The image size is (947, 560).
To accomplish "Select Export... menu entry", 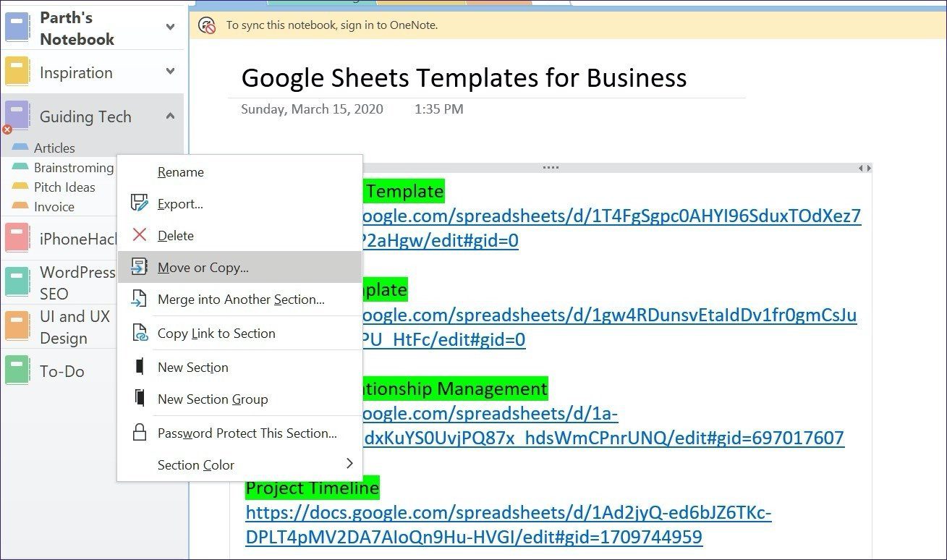I will coord(239,204).
